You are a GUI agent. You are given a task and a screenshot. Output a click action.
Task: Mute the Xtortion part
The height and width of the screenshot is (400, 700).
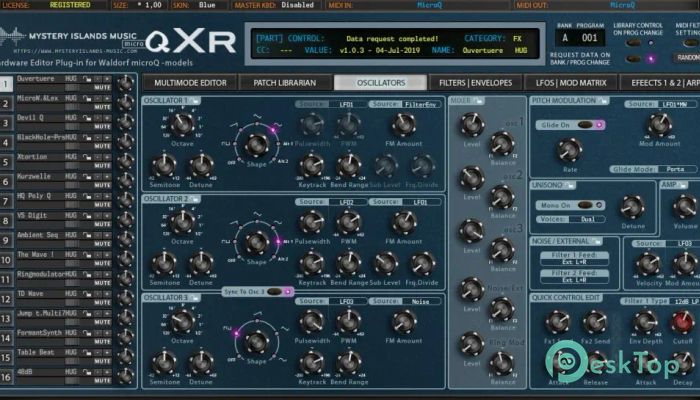(x=102, y=166)
